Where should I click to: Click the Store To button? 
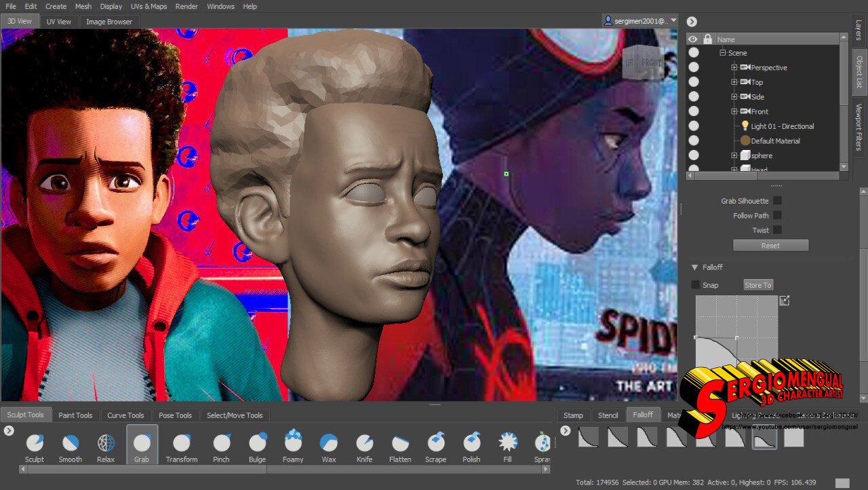757,284
